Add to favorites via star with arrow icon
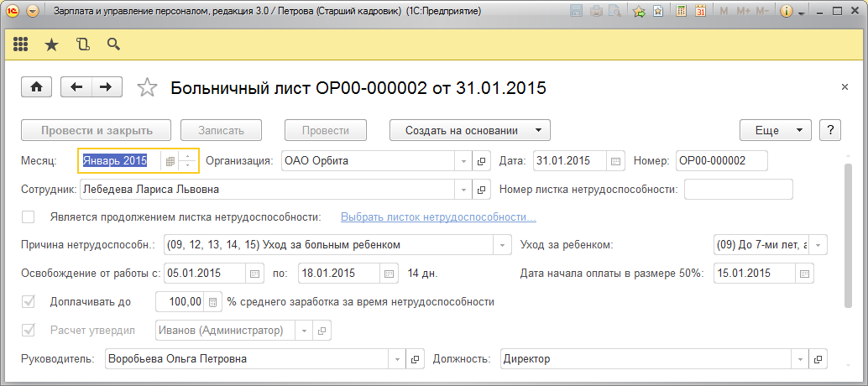Image resolution: width=868 pixels, height=386 pixels. point(639,11)
